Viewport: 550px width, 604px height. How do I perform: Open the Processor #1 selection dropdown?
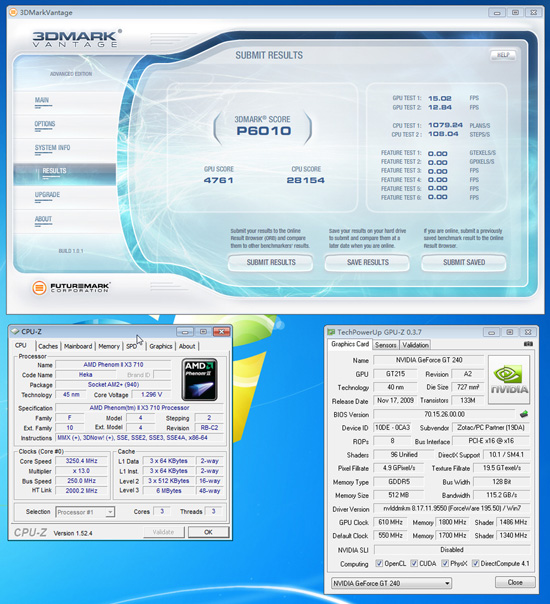tap(85, 512)
